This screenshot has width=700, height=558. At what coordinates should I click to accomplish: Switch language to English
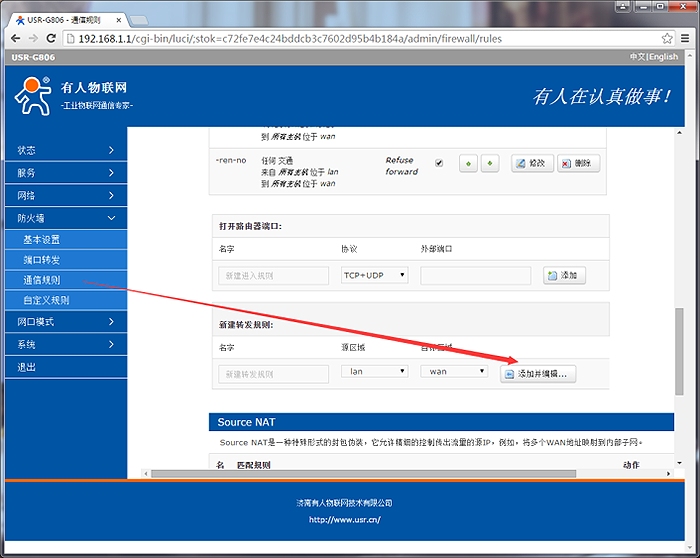pyautogui.click(x=663, y=57)
